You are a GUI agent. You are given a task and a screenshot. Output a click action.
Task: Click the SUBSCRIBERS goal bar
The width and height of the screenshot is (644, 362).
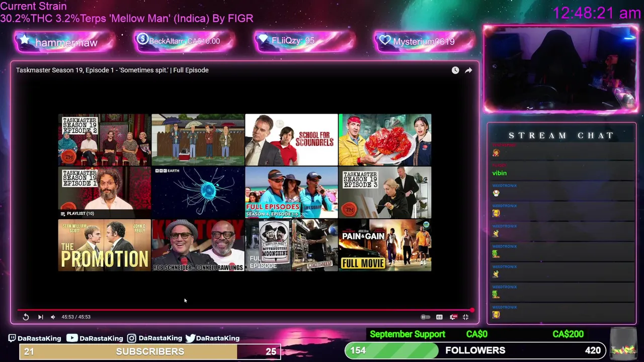[x=150, y=351]
